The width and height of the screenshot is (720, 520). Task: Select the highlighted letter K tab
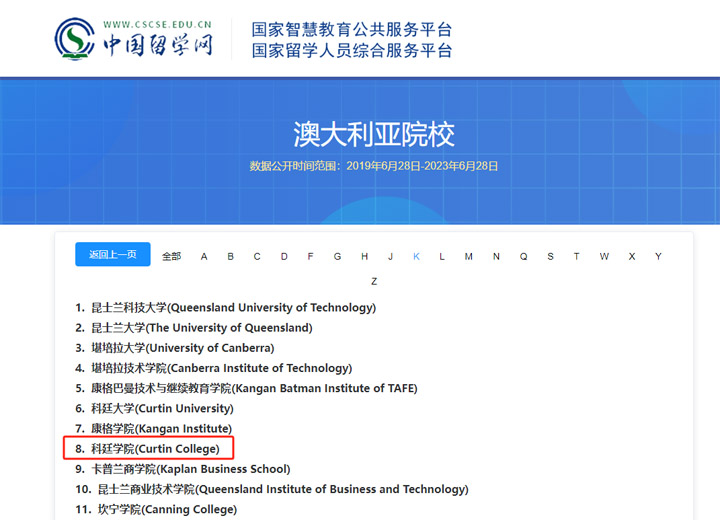pos(416,256)
